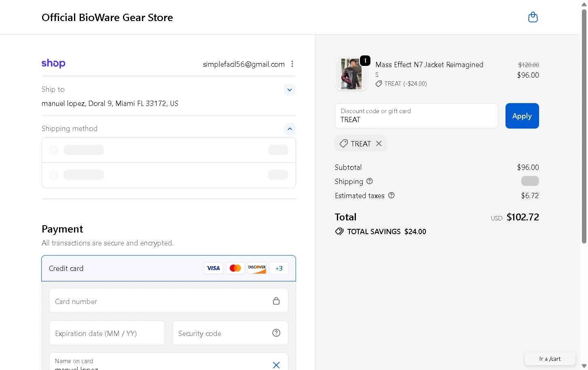Click the manuel lopez shipping address text
This screenshot has width=588, height=370.
pyautogui.click(x=110, y=104)
